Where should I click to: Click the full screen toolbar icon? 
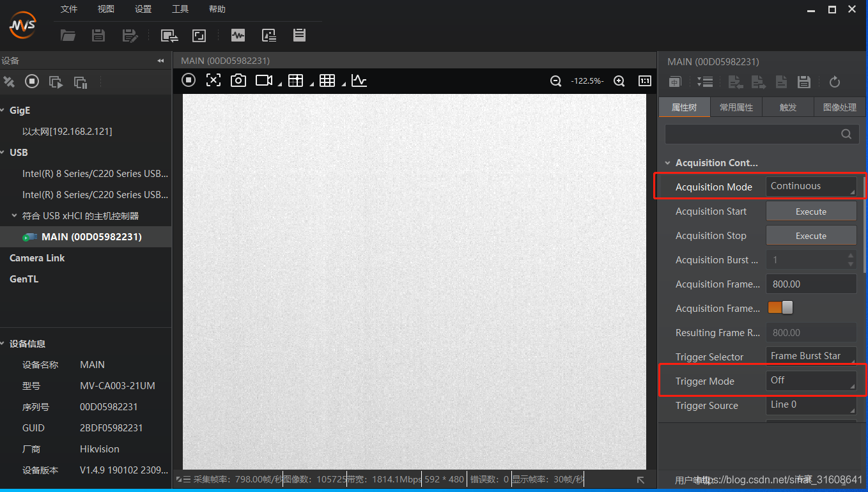tap(199, 36)
